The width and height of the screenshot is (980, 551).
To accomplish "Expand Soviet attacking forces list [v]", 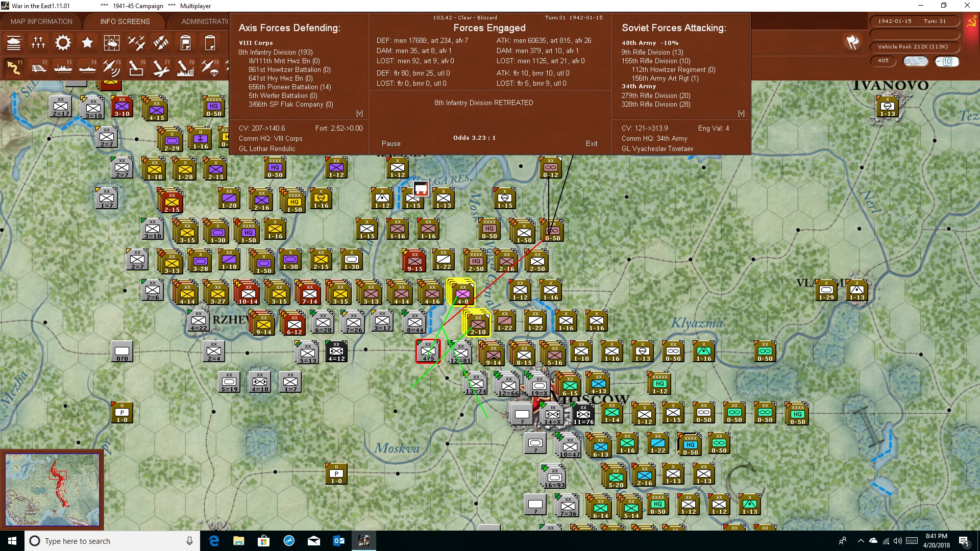I will [741, 113].
